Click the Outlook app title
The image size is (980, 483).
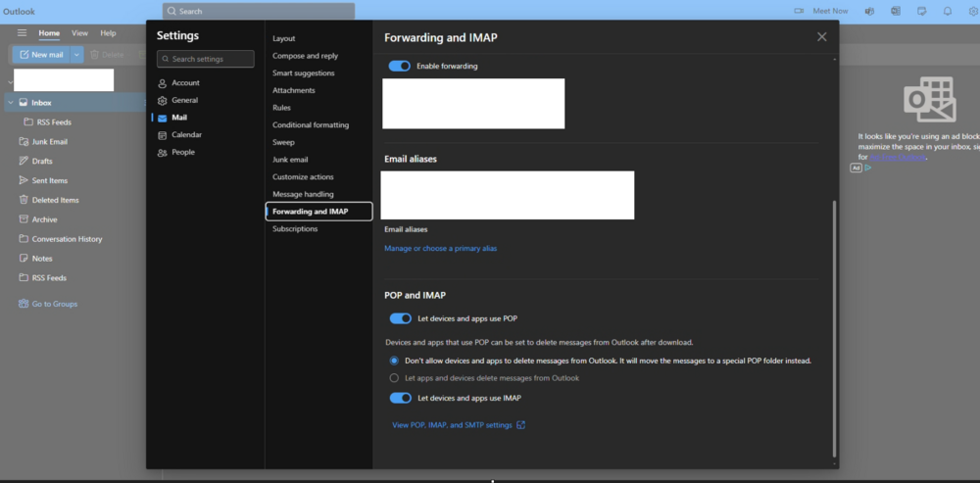(19, 11)
